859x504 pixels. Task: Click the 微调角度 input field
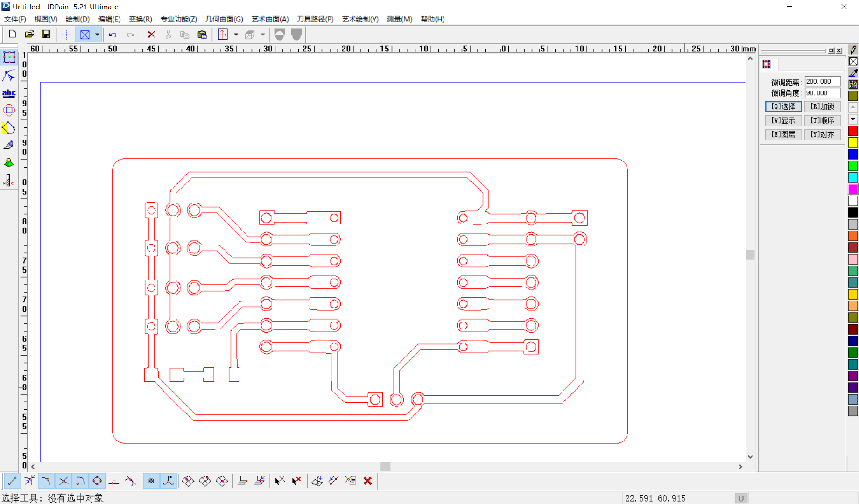823,93
